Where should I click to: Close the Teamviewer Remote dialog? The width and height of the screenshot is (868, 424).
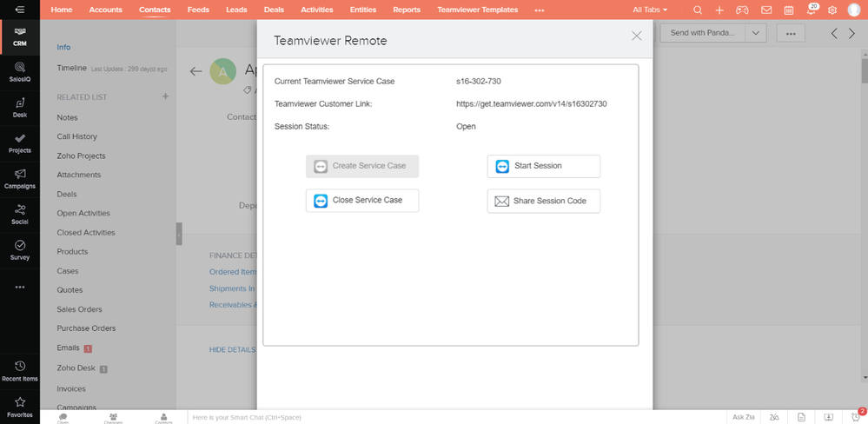(636, 36)
